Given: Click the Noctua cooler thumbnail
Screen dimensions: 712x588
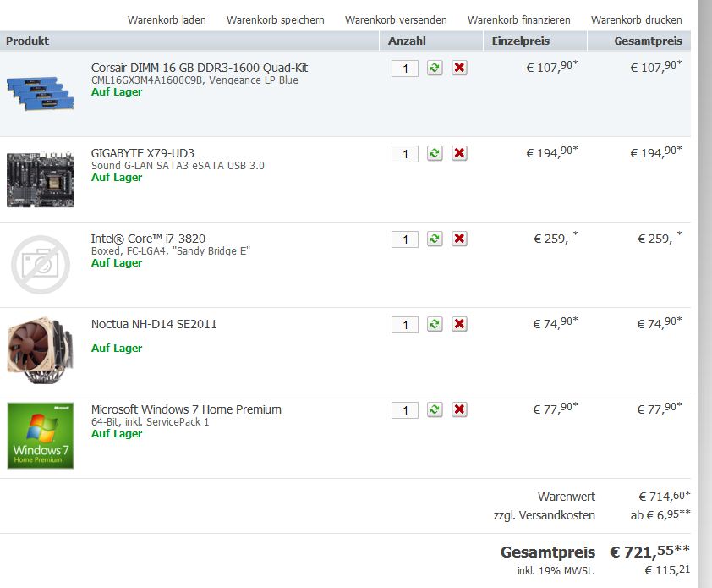Looking at the screenshot, I should point(41,350).
